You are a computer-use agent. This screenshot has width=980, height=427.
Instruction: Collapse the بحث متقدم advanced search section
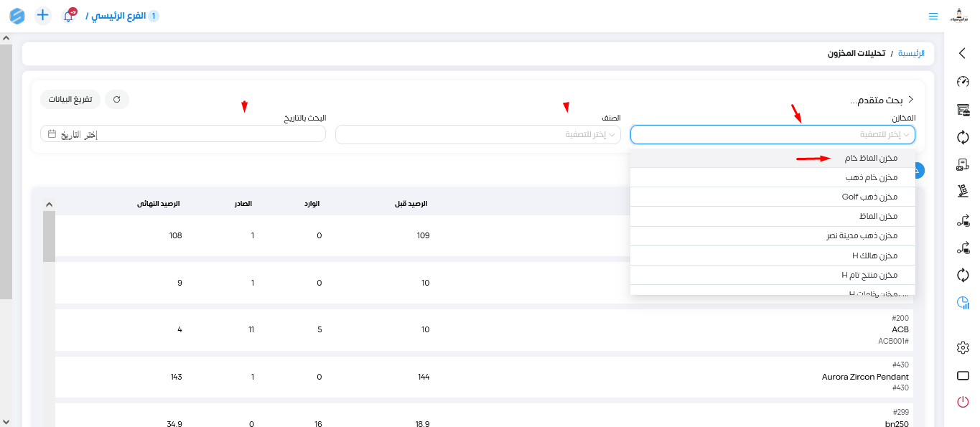(911, 100)
